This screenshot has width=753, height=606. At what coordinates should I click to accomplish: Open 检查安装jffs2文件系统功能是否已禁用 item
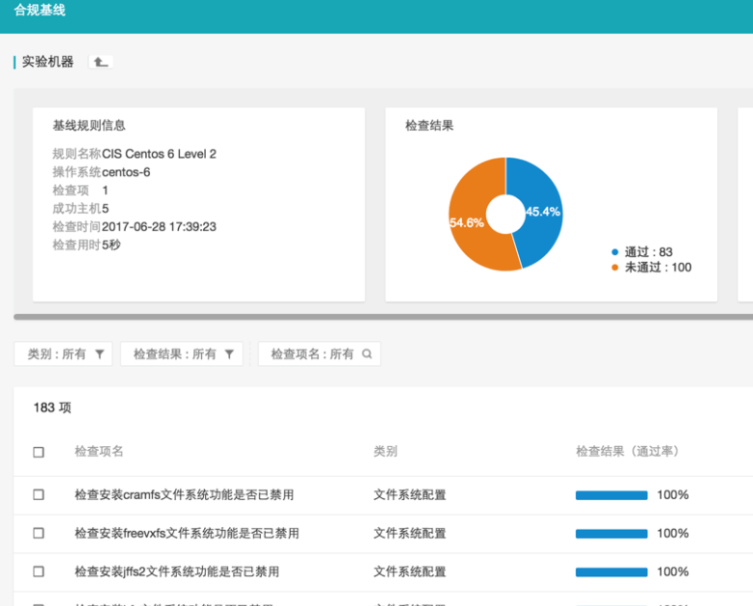tap(177, 571)
